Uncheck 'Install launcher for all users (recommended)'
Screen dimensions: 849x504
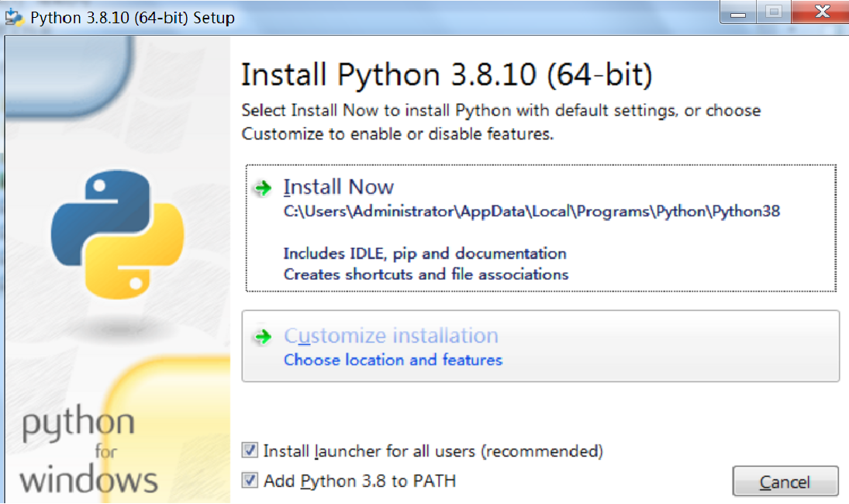pyautogui.click(x=249, y=451)
